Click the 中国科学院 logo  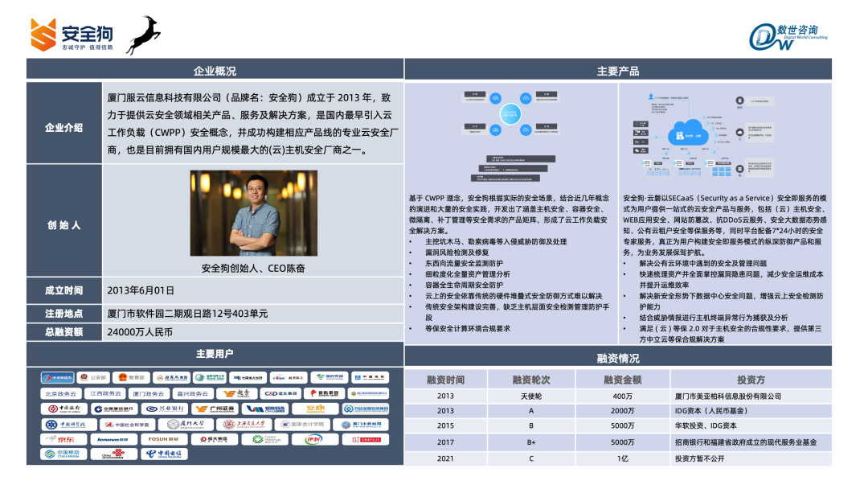point(69,424)
